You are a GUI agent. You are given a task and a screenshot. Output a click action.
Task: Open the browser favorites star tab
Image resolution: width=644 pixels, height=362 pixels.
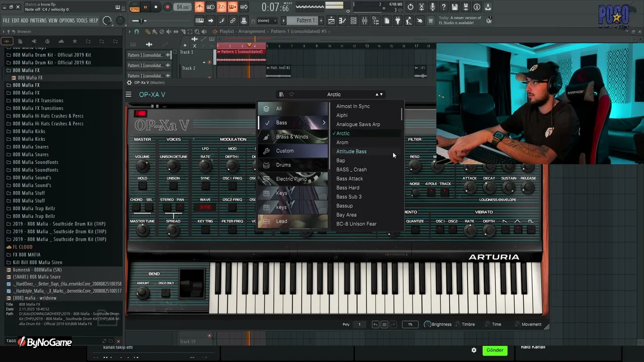coord(74,41)
